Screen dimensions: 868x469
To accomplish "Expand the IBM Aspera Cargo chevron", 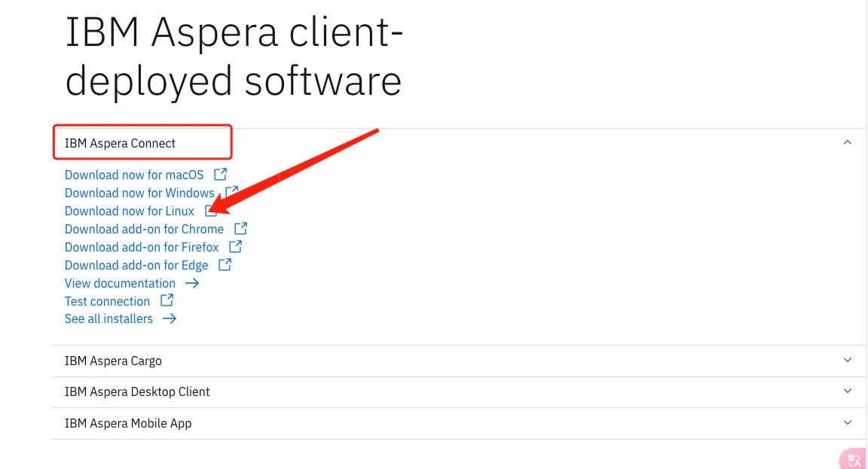I will click(848, 360).
